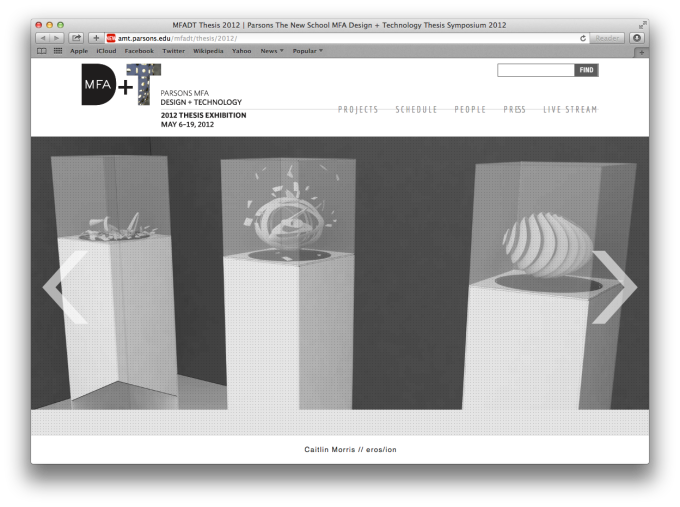Click the Caitlin Morris // eros/ion caption
680x507 pixels.
[350, 449]
